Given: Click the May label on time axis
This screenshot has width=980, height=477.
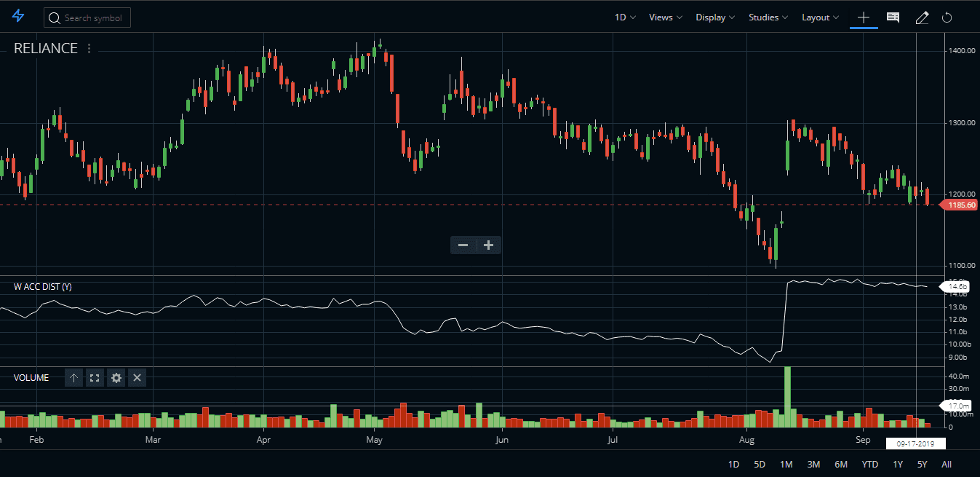Looking at the screenshot, I should [x=374, y=440].
